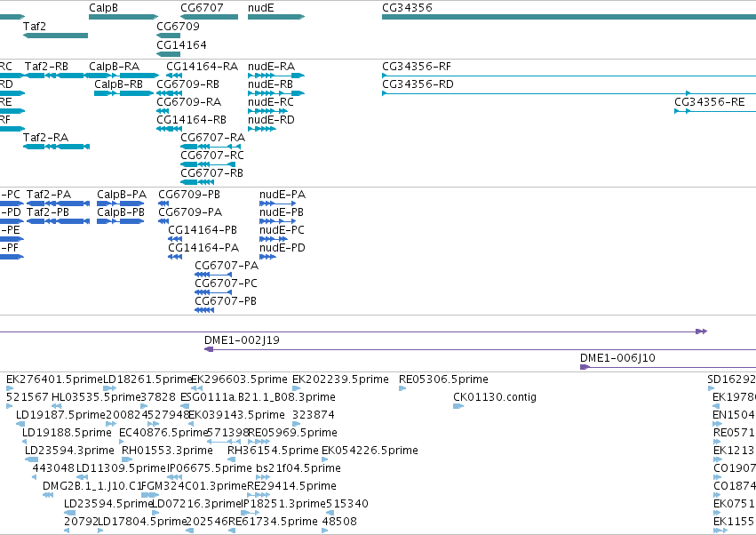
Task: Select the CG34356-RF transcript label
Action: [x=417, y=66]
